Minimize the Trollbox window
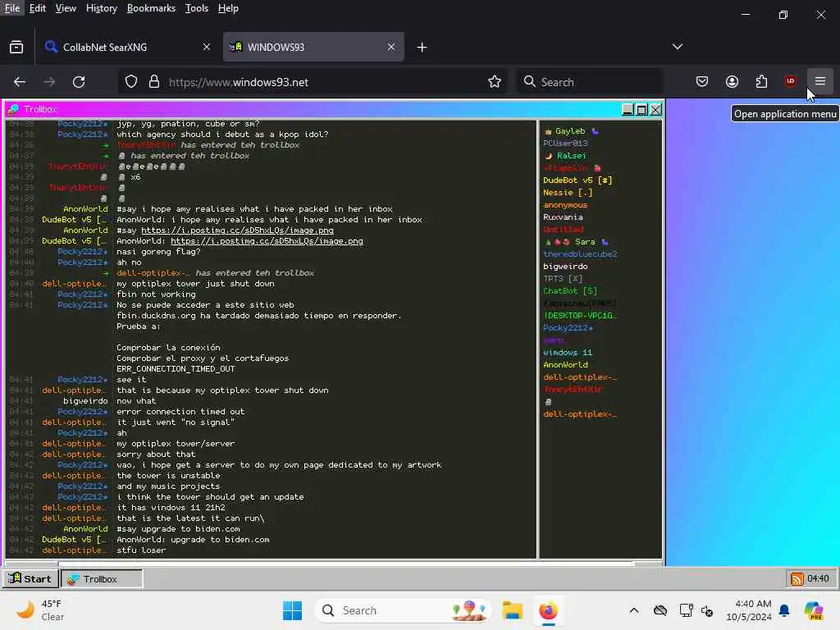The image size is (840, 630). pos(628,109)
